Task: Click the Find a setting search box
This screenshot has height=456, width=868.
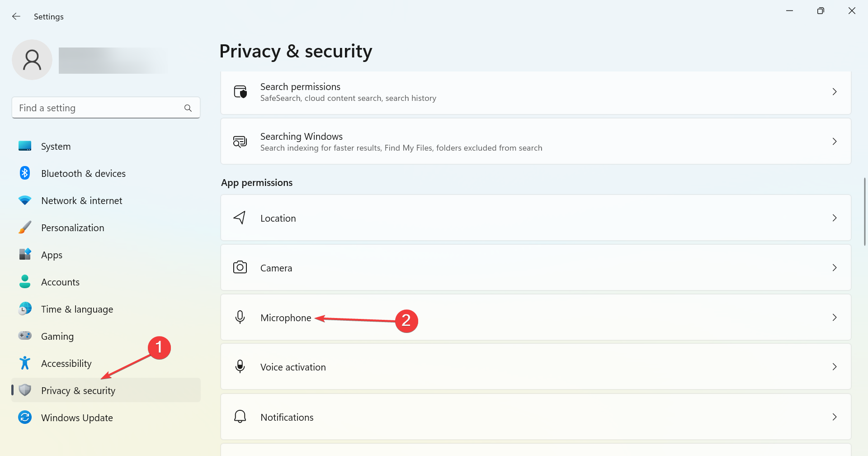Action: [106, 108]
